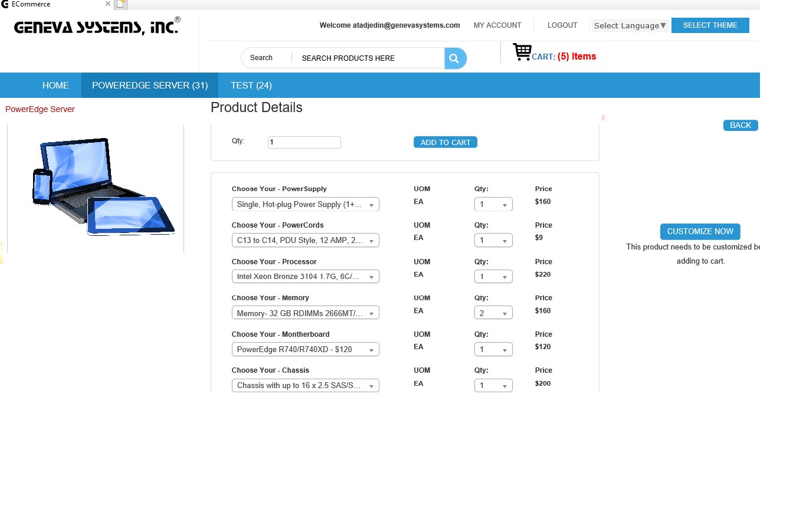The image size is (806, 532).
Task: Expand the PowerSupply option dropdown
Action: coord(305,205)
